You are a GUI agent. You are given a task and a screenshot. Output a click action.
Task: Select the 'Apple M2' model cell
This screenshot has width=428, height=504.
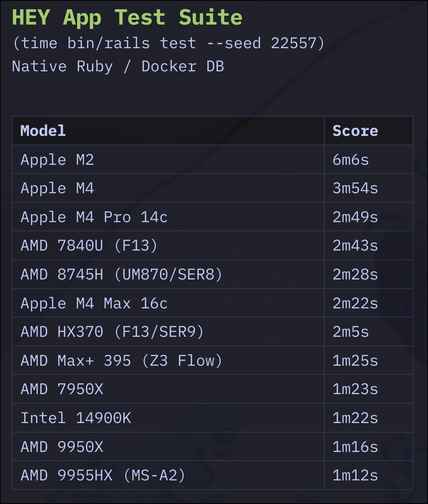[x=168, y=159]
